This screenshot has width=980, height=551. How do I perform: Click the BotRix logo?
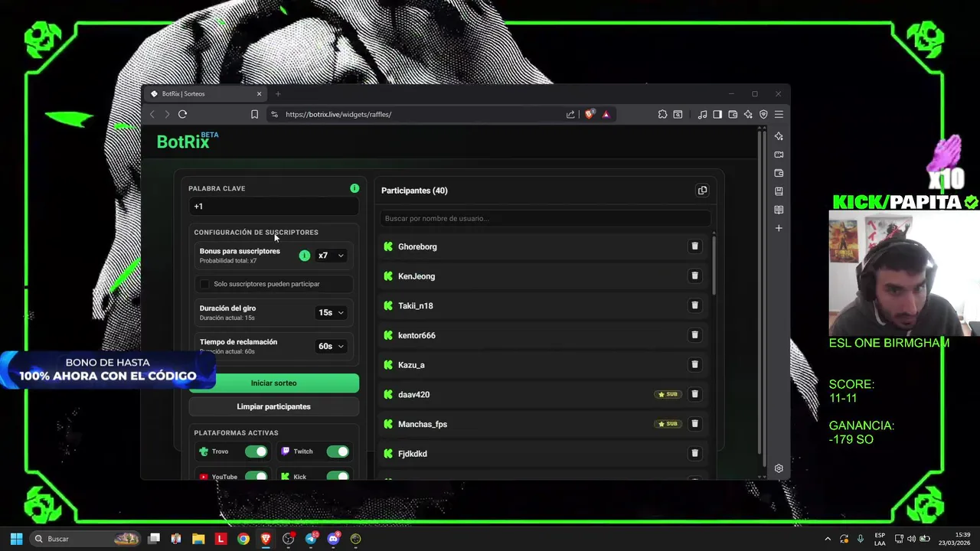pyautogui.click(x=187, y=141)
